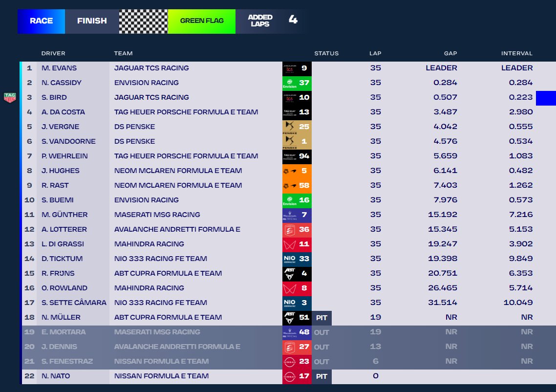Select driver M. Evans
Viewport: 556px width, 392px height.
point(59,68)
